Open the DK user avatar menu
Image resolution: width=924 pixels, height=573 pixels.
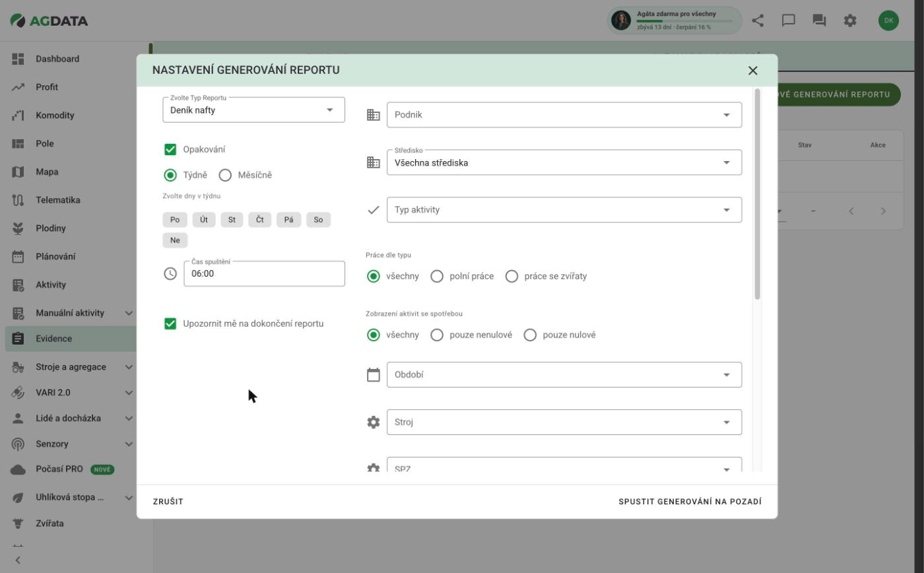[x=888, y=20]
